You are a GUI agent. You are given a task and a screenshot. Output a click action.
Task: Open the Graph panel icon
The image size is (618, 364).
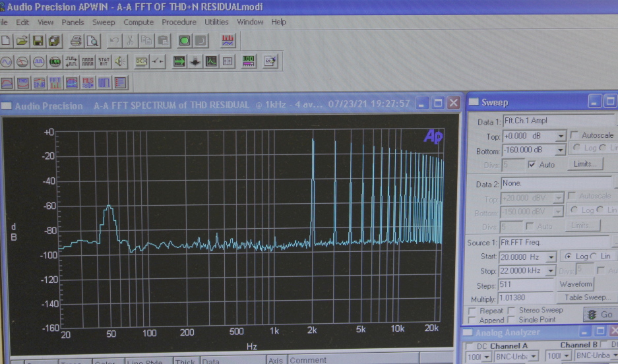click(x=212, y=61)
